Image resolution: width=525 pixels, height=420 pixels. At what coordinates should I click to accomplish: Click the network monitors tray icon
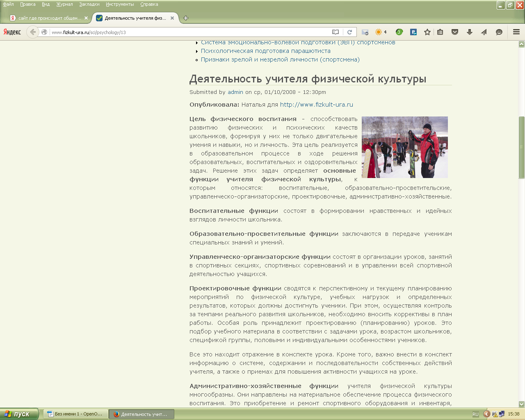[501, 414]
